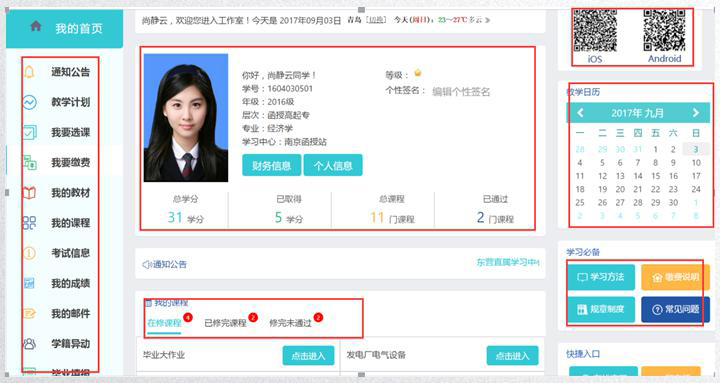
Task: Open 我的课程 in the sidebar
Action: 70,223
